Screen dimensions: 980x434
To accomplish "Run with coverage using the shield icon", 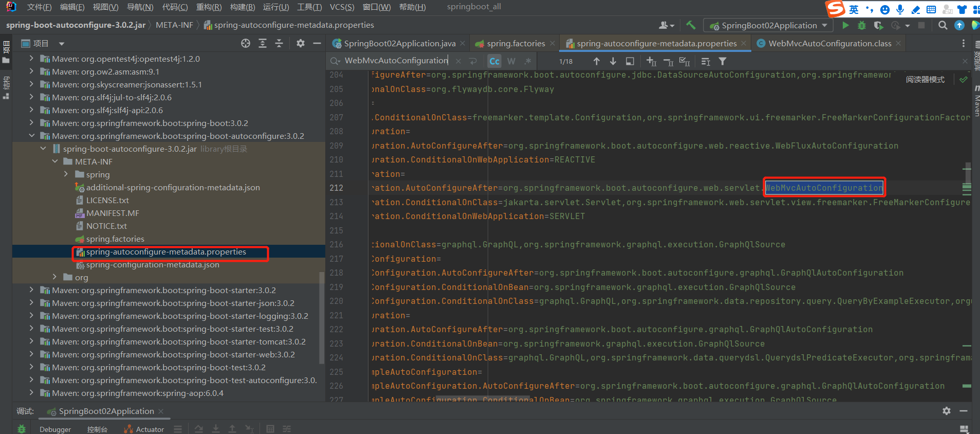I will (x=878, y=25).
